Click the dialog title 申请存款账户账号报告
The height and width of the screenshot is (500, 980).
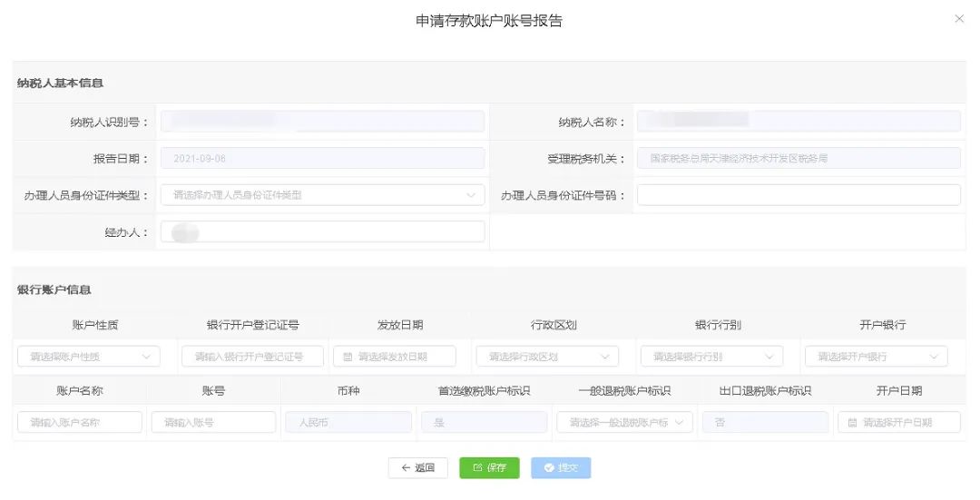pyautogui.click(x=489, y=21)
